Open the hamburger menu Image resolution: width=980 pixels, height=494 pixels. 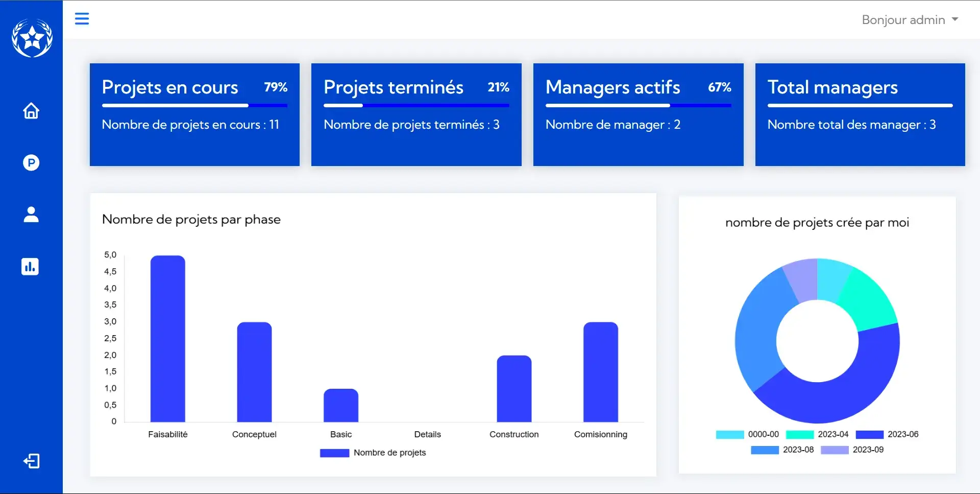point(82,19)
